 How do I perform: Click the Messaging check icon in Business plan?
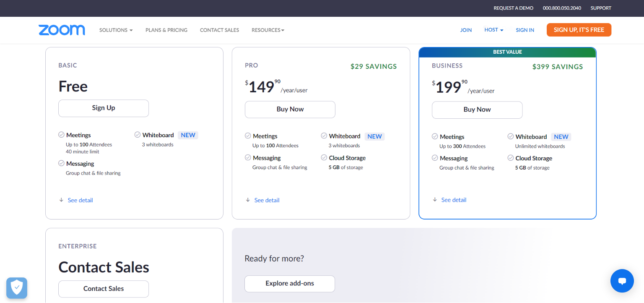[x=435, y=158]
